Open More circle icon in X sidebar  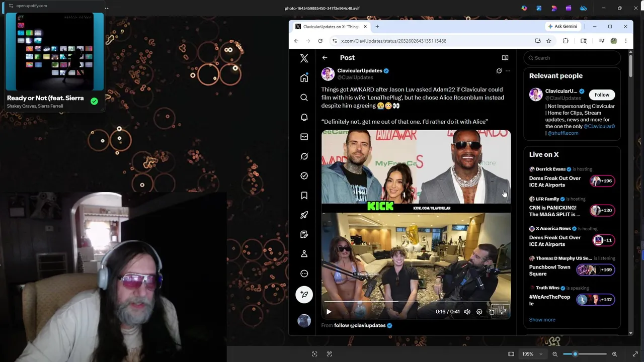304,274
